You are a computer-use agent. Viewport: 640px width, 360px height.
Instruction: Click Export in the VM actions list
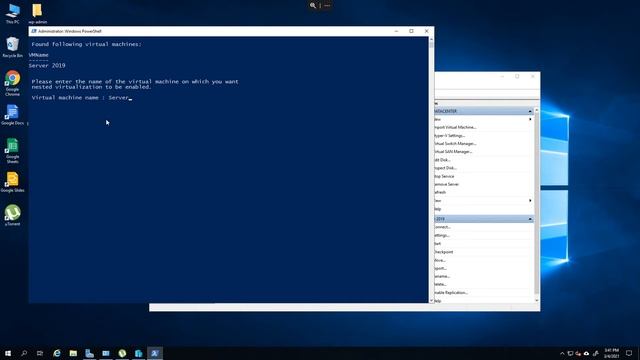point(440,268)
